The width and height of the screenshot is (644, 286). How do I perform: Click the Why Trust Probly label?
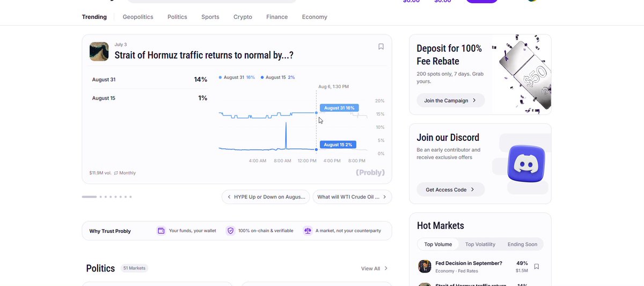coord(110,231)
